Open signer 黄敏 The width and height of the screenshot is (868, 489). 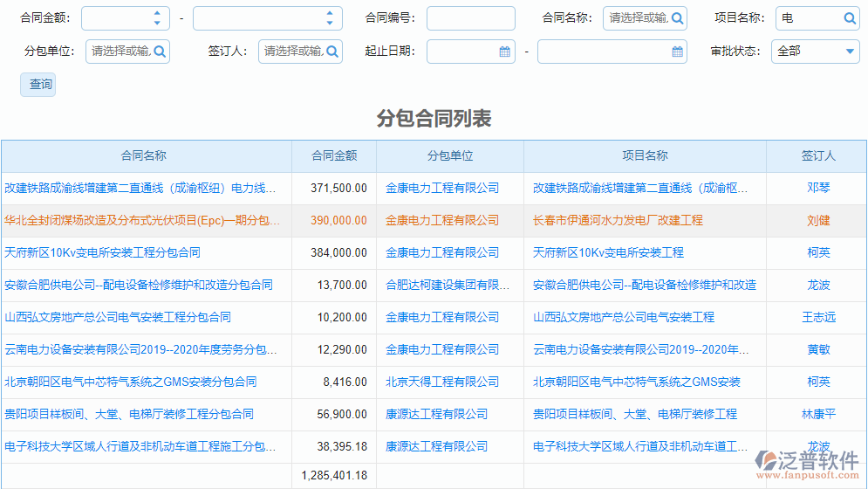[x=818, y=349]
